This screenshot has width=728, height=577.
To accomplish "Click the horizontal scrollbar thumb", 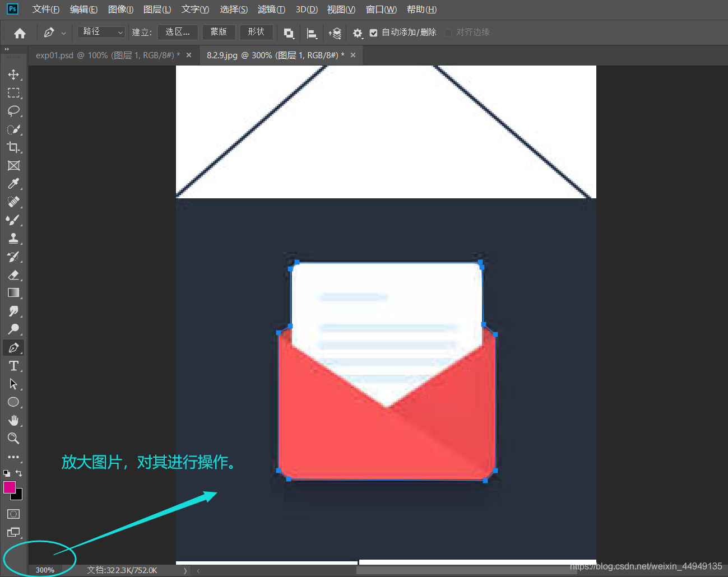I will 466,570.
